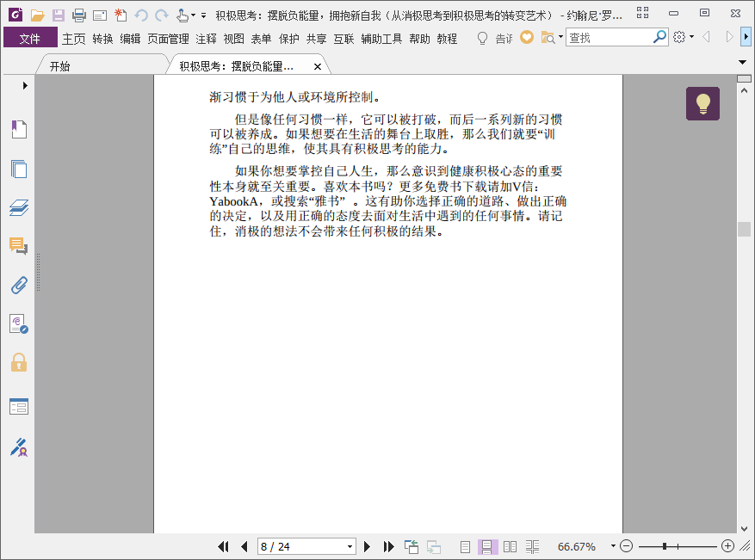
Task: Open the hand tool dropdown arrow
Action: (193, 15)
